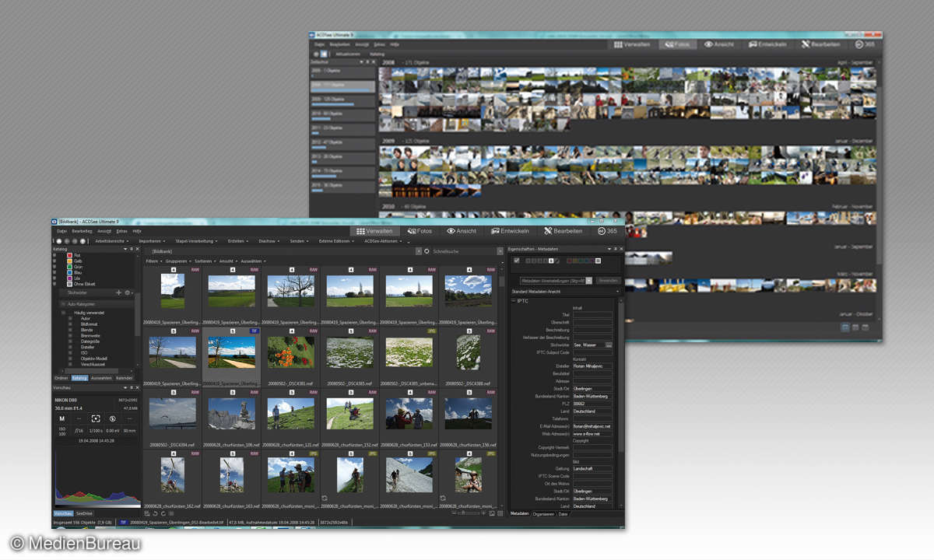The width and height of the screenshot is (934, 560).
Task: Open Entwickeln mode in the back ACDSee window
Action: (x=769, y=45)
